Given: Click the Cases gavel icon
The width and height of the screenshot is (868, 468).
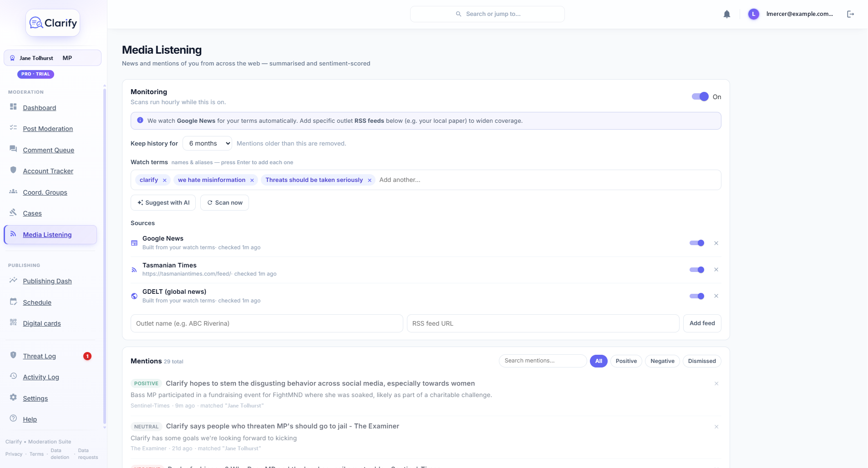Looking at the screenshot, I should coord(13,212).
